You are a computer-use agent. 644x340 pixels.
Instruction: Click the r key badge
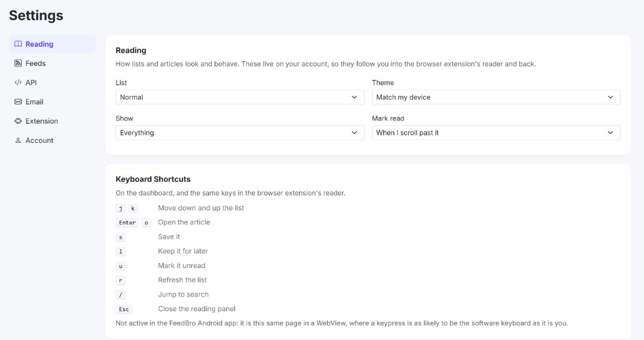[121, 280]
